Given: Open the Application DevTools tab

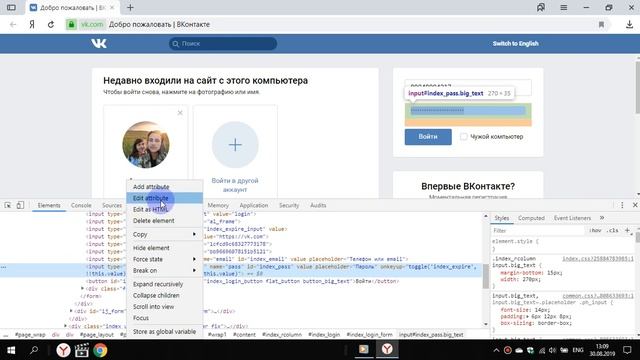Looking at the screenshot, I should coord(254,205).
